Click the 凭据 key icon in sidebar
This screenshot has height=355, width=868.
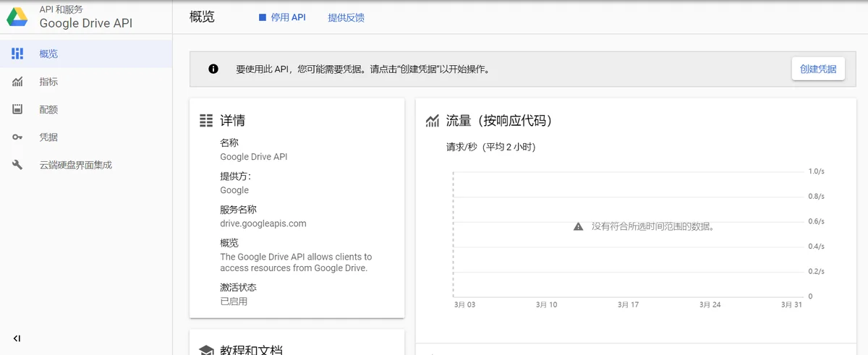coord(17,137)
